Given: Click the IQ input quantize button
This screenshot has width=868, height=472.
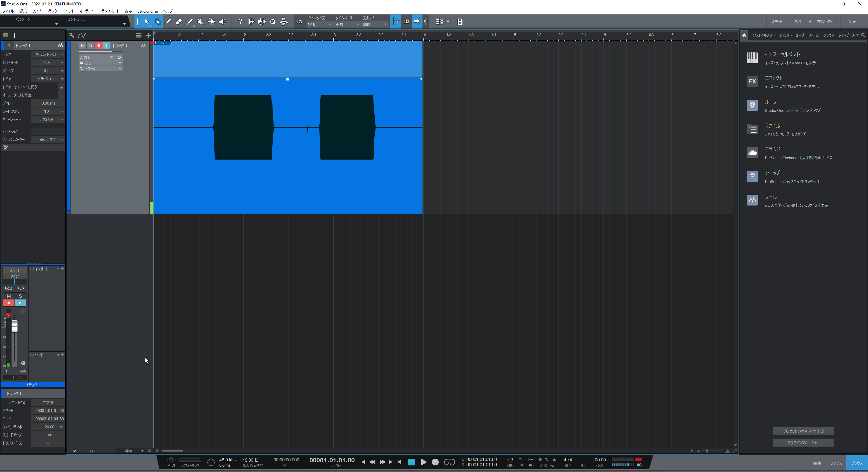Looking at the screenshot, I should click(300, 21).
